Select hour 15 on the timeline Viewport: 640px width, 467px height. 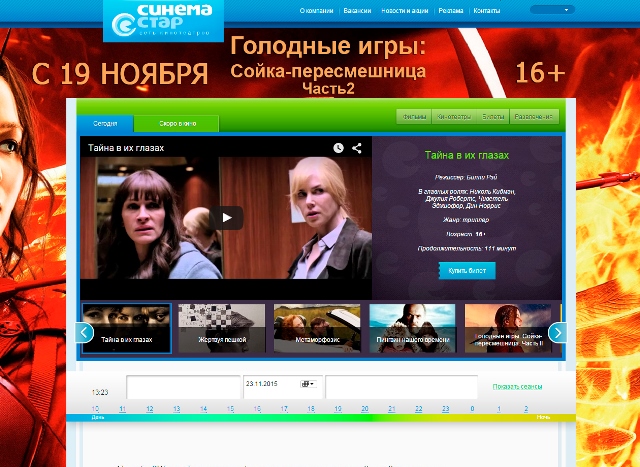[x=231, y=409]
